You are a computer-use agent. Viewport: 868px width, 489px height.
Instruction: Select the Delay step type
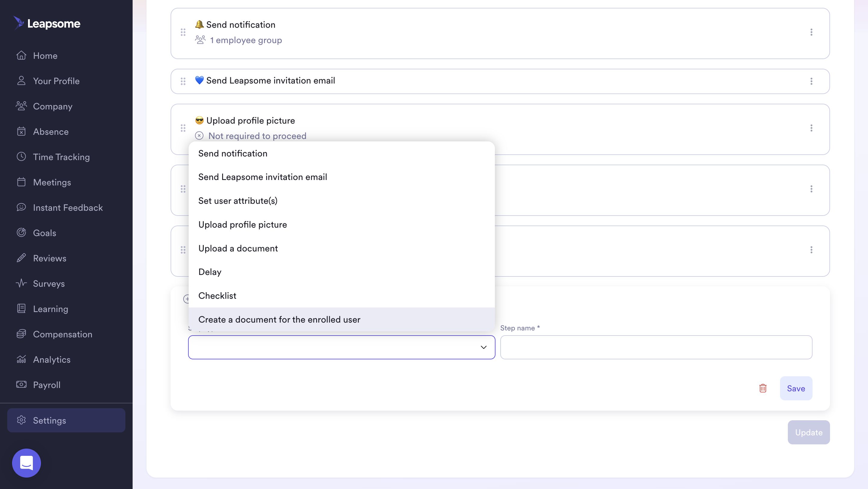(342, 272)
